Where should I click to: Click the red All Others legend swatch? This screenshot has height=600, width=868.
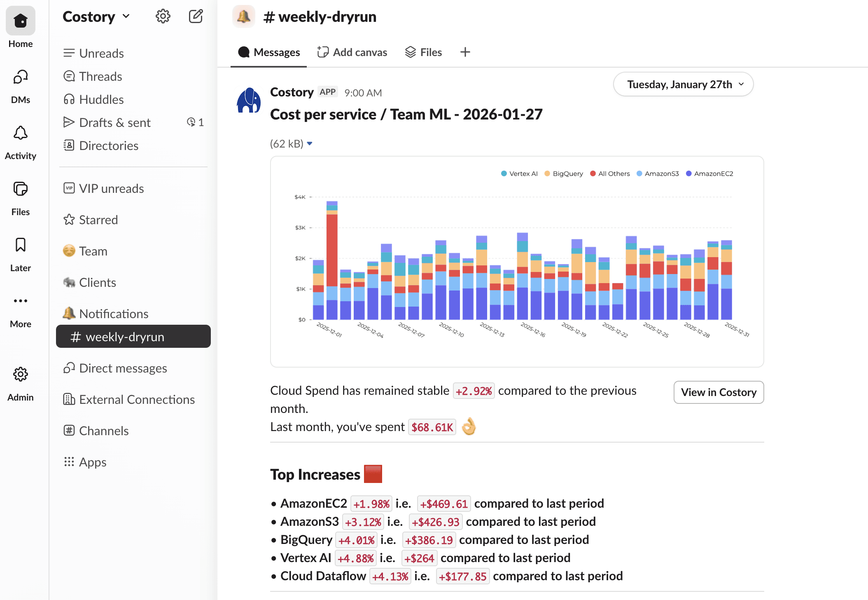pyautogui.click(x=593, y=173)
